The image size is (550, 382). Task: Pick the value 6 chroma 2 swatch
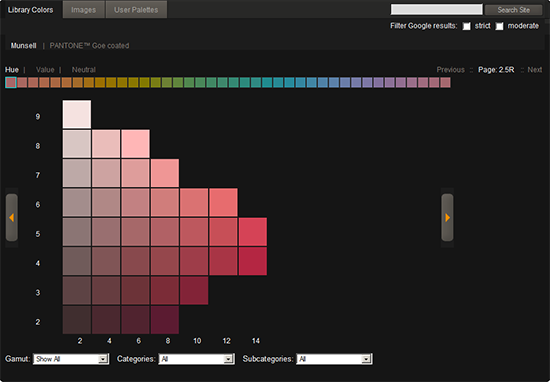tap(77, 202)
